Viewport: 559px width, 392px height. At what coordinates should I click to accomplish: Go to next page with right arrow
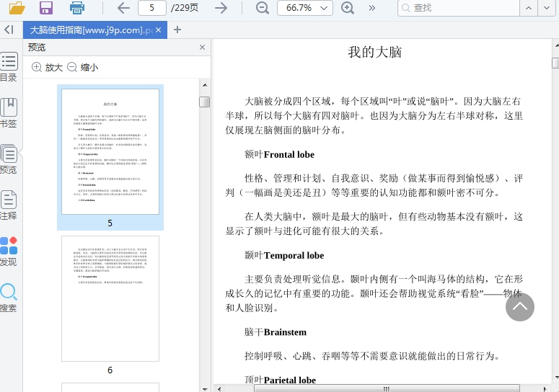click(221, 8)
